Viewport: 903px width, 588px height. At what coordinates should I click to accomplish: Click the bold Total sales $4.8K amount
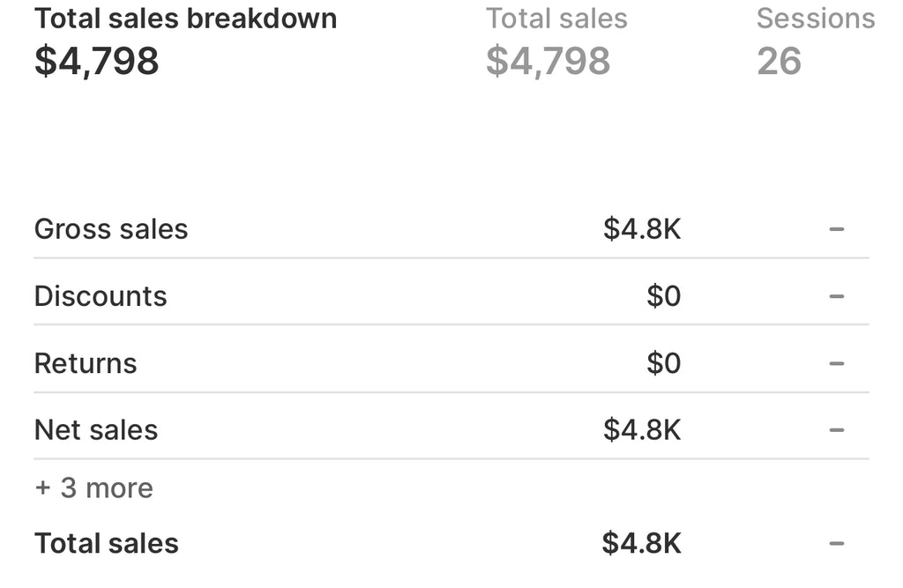coord(642,544)
